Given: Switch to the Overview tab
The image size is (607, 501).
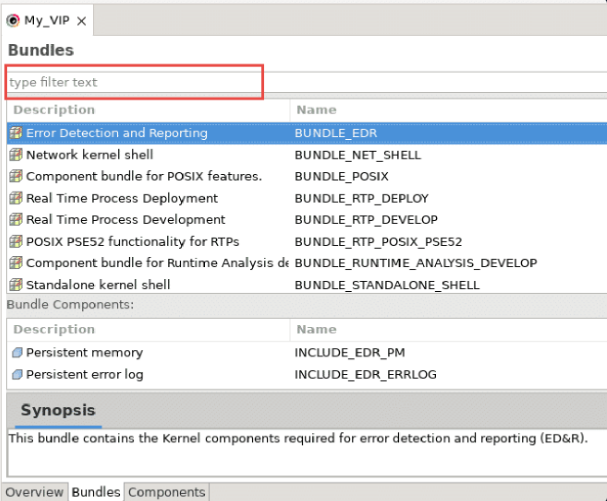Looking at the screenshot, I should point(34,492).
